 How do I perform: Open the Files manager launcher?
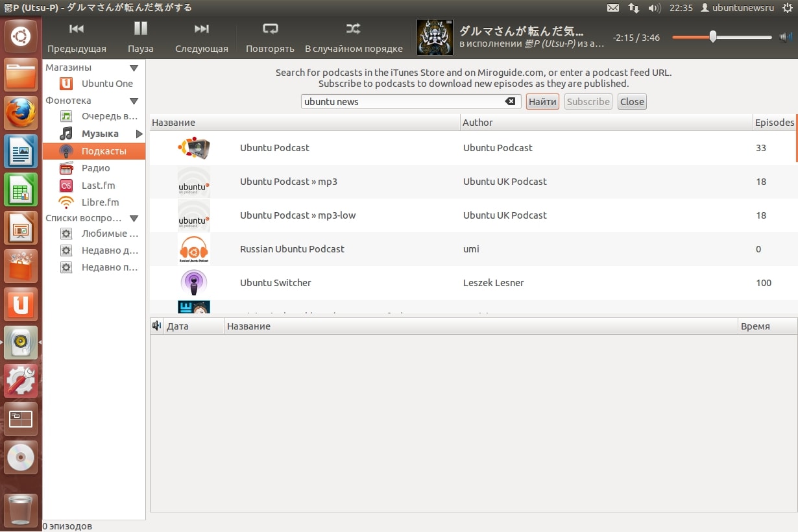click(x=21, y=75)
